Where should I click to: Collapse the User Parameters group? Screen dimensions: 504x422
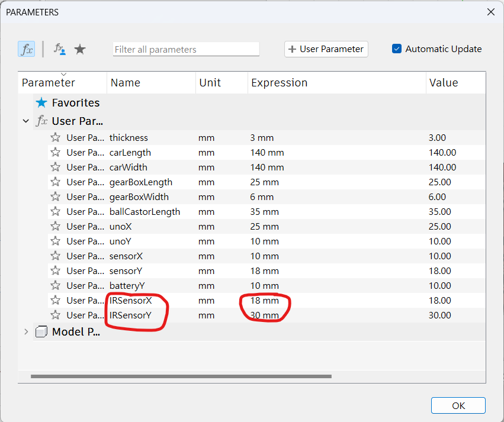pos(25,121)
